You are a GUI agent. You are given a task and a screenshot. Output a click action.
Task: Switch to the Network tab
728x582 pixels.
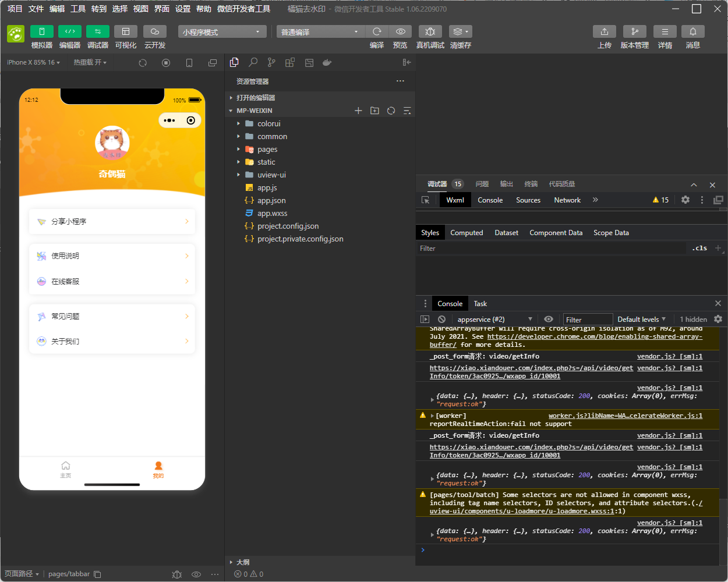567,200
